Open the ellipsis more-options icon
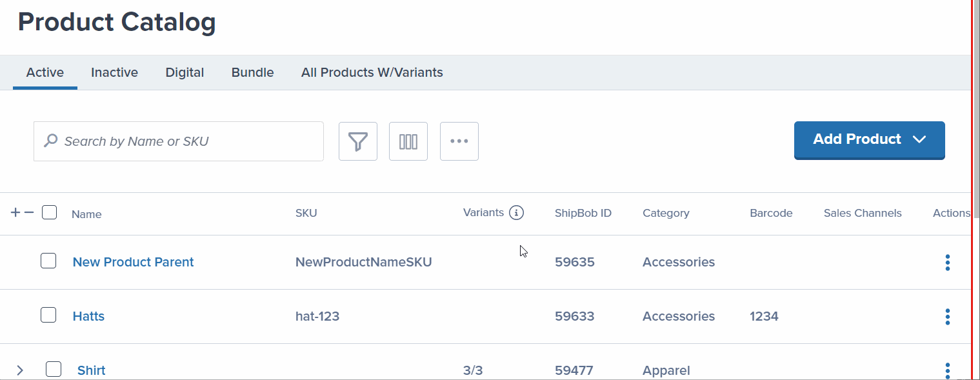 tap(459, 141)
